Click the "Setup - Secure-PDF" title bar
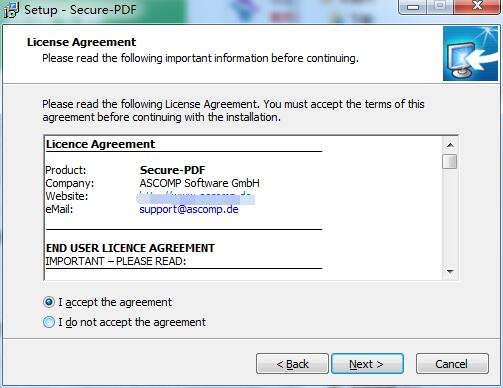The height and width of the screenshot is (388, 503). 80,10
